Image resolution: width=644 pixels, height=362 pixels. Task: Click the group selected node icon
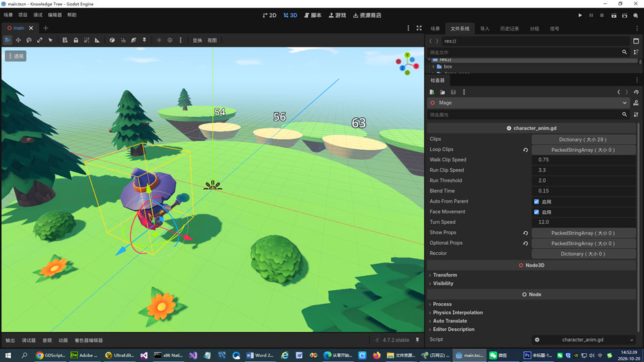click(x=86, y=40)
